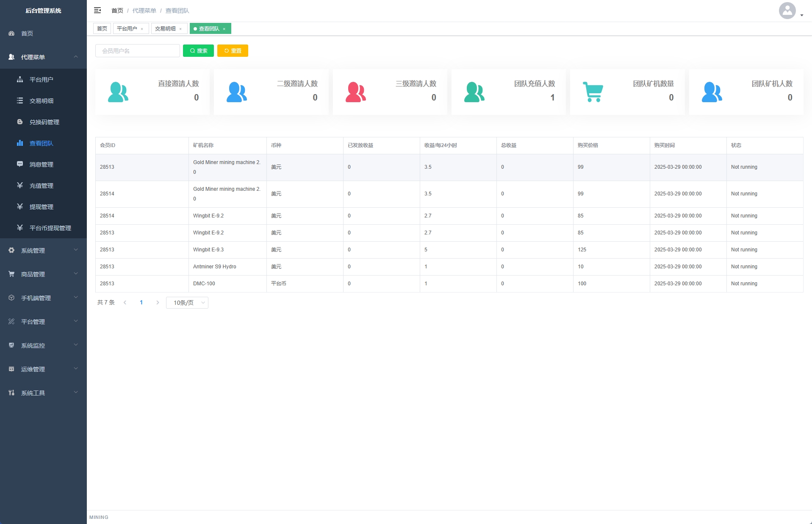
Task: Close the 交易明细 tab
Action: (180, 29)
